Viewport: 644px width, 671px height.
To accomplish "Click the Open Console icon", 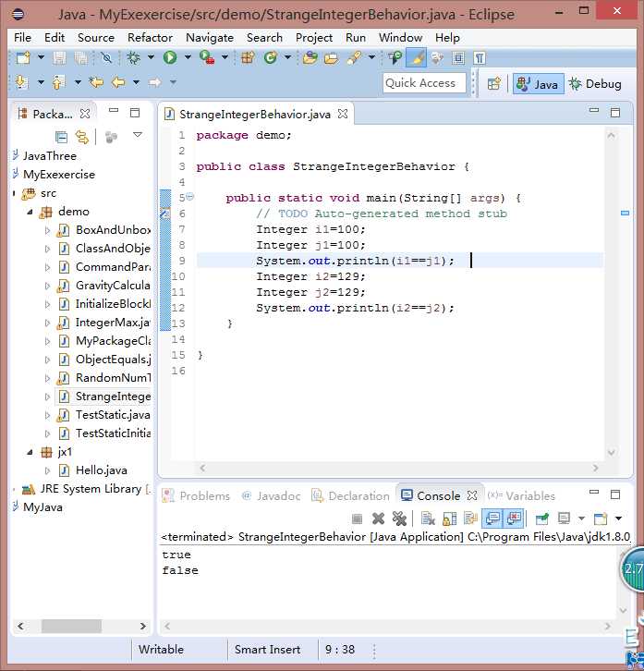I will pos(601,518).
